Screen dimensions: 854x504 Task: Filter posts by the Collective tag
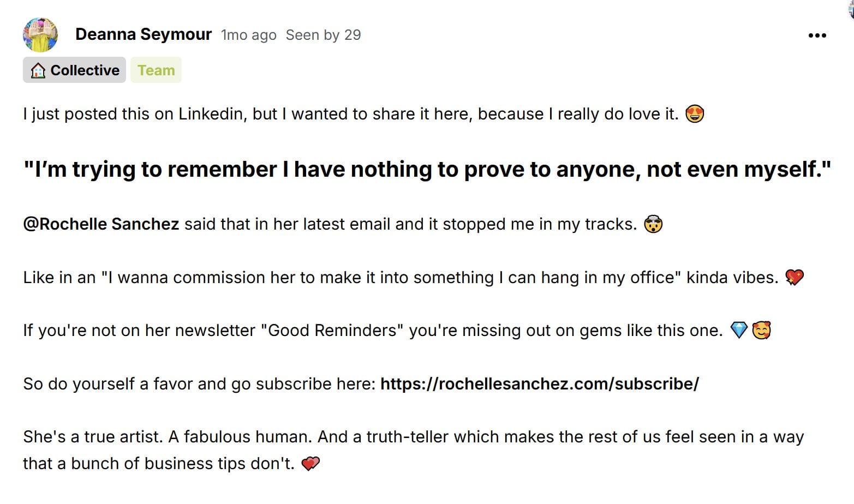74,70
